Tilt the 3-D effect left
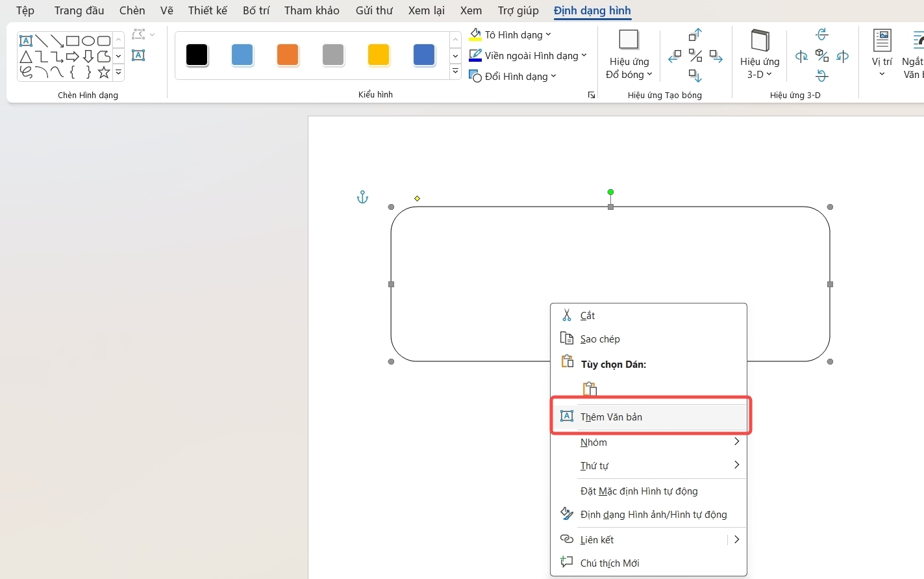 (802, 56)
